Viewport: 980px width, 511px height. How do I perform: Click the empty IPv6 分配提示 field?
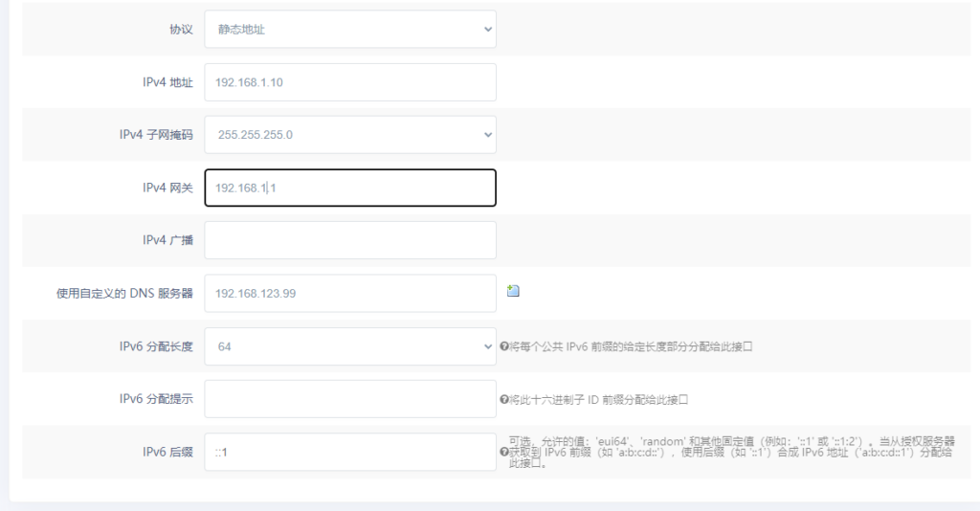(x=350, y=399)
